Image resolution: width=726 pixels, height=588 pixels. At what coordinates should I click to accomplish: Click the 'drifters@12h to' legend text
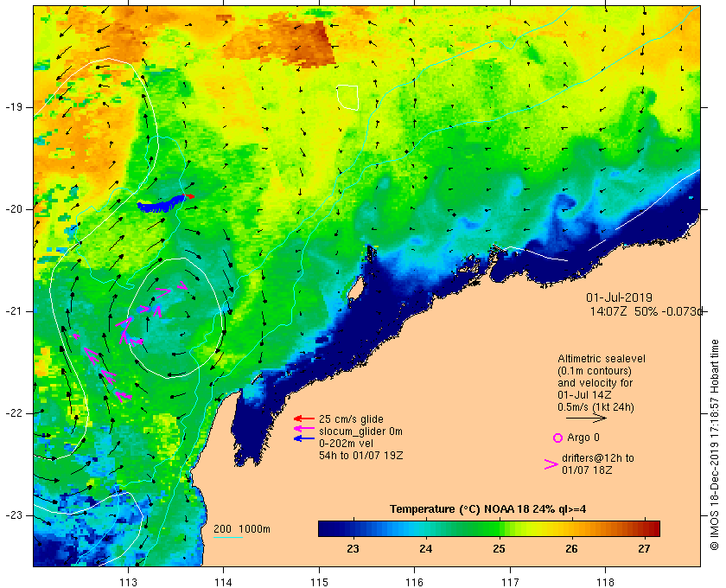(598, 457)
